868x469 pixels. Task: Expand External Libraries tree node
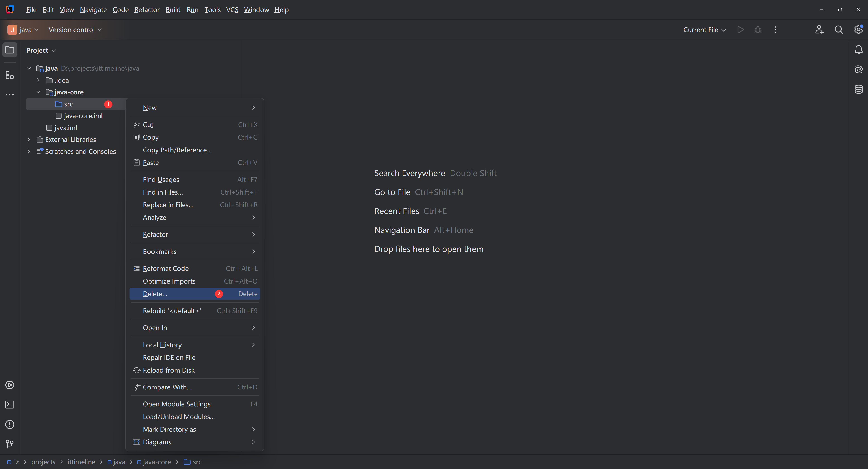(29, 139)
